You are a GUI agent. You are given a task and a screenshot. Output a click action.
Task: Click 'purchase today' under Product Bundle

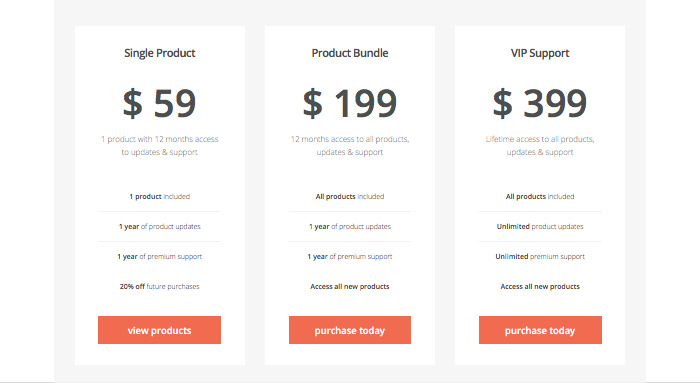350,330
